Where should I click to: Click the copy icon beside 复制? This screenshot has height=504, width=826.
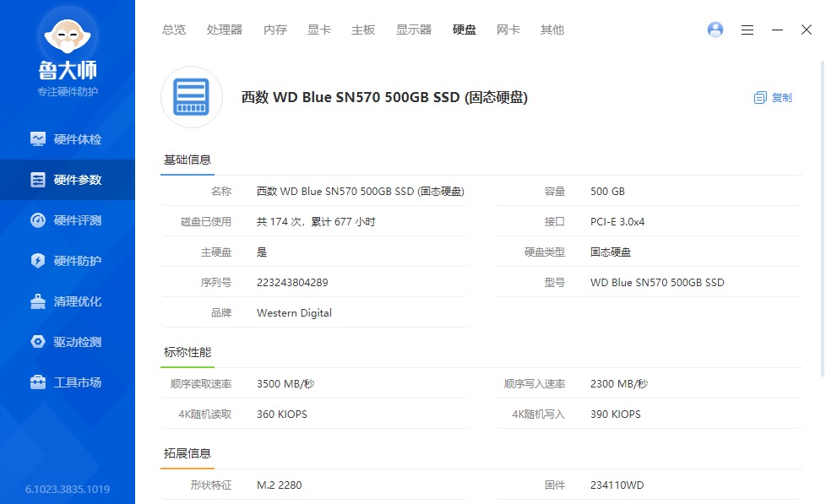coord(759,97)
